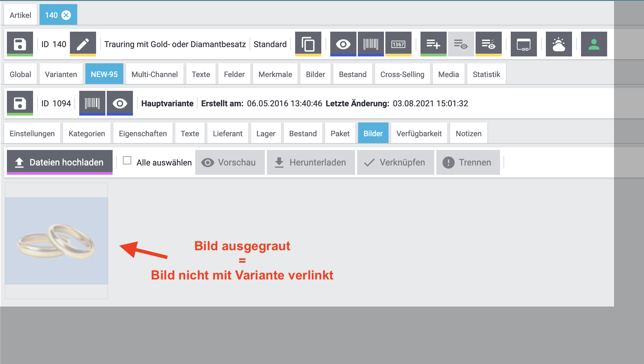The height and width of the screenshot is (364, 644).
Task: Click the barcode icon in the variation toolbar
Action: 92,103
